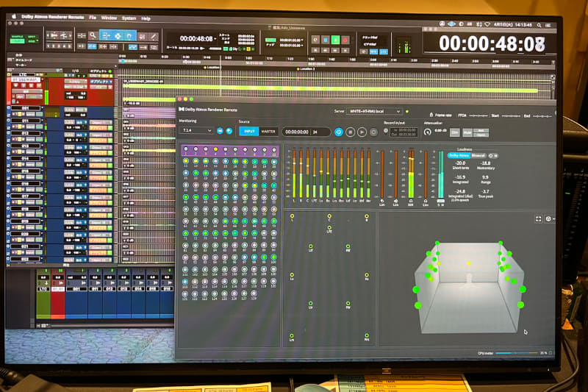Reset loudness measurement icon beside Binaural tab
The height and width of the screenshot is (392, 588).
pyautogui.click(x=490, y=156)
